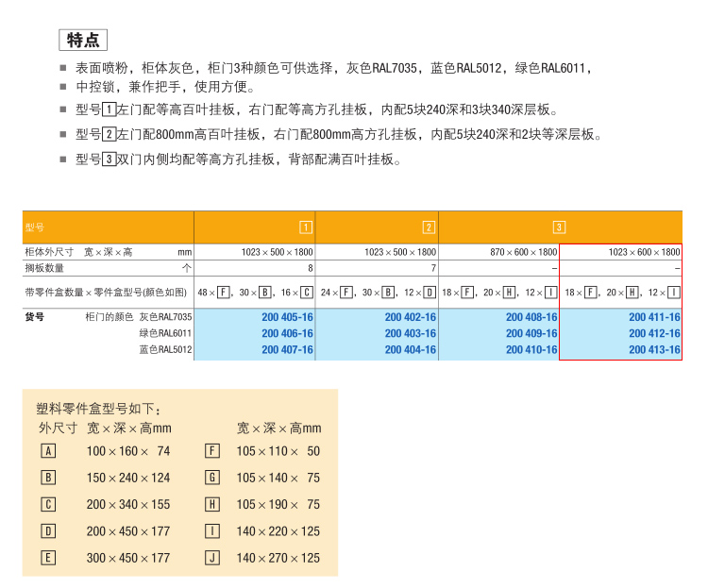Click the dimension 105 × 140 × 75
Image resolution: width=708 pixels, height=588 pixels.
[278, 478]
